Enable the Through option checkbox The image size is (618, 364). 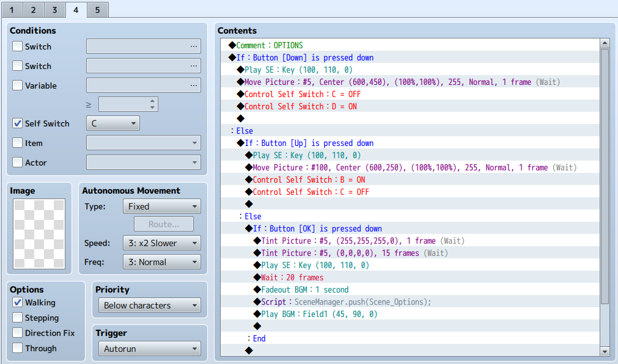coord(17,348)
